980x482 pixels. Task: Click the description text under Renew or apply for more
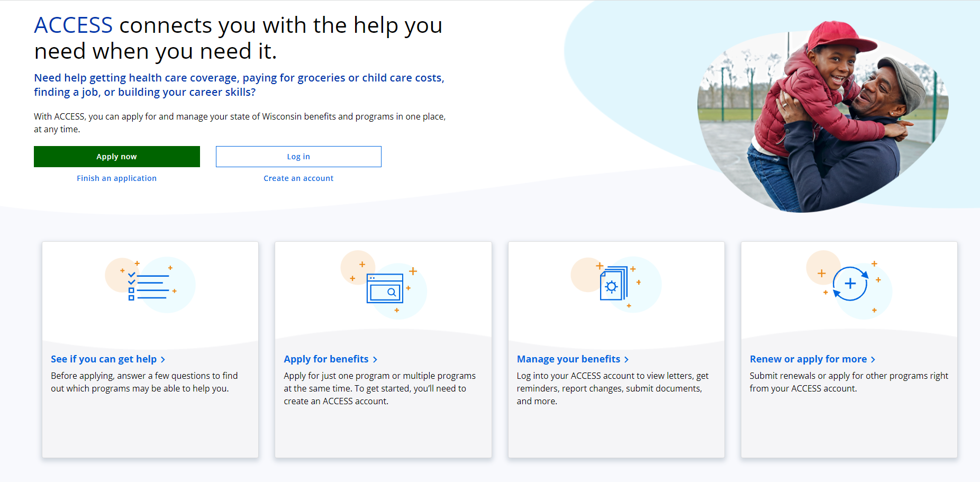tap(848, 382)
